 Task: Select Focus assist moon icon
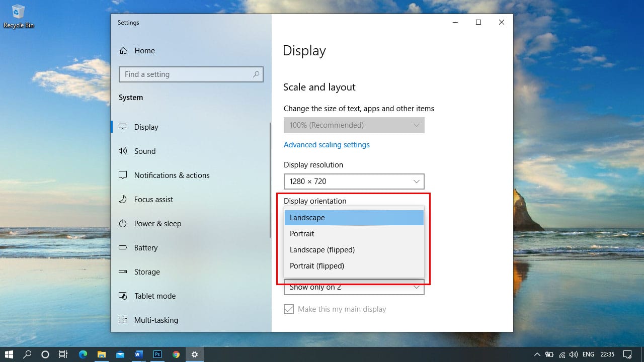[123, 200]
